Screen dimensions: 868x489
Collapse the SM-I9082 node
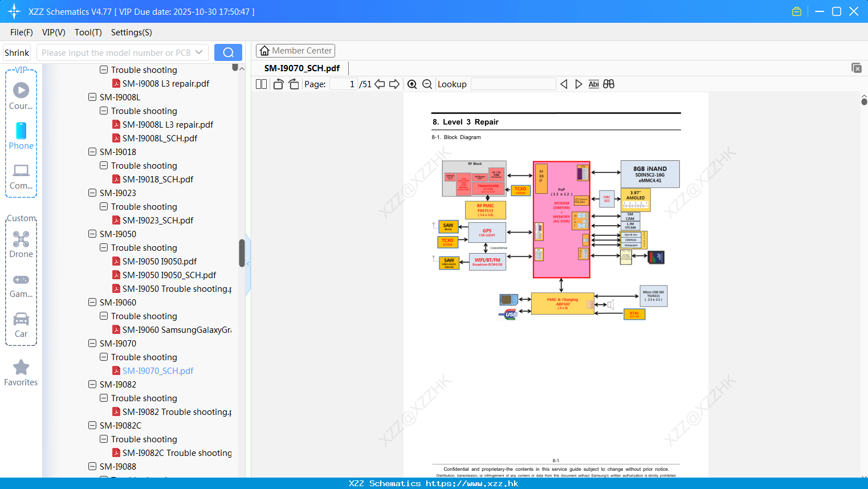92,384
